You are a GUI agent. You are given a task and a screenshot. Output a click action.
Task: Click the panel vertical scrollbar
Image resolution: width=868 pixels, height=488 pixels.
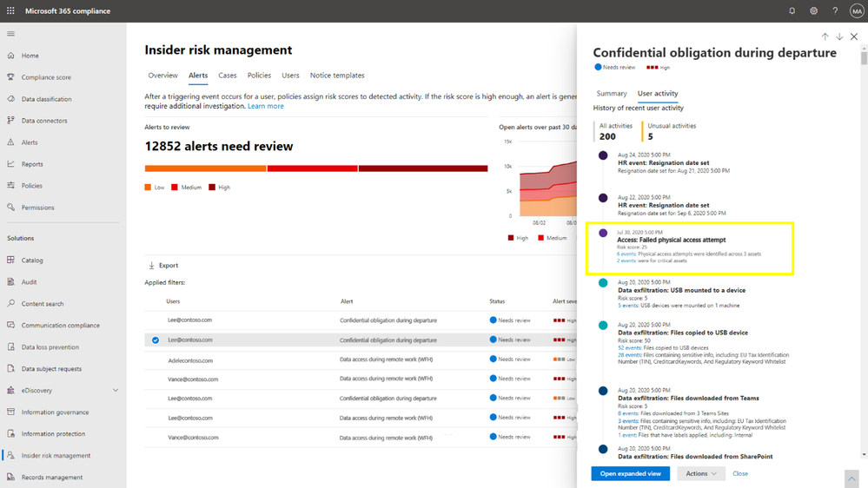coord(865,60)
